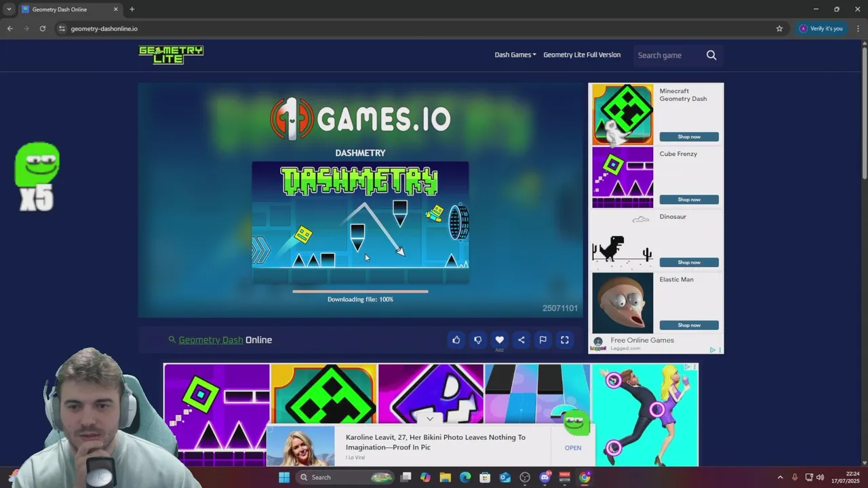868x488 pixels.
Task: Open Microsoft Store from the taskbar
Action: coord(485,477)
